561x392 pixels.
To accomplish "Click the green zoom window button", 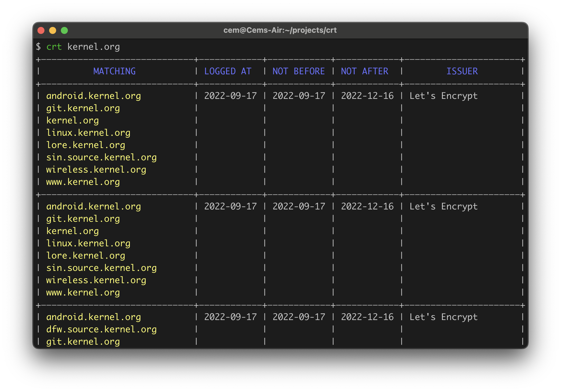I will click(x=64, y=30).
